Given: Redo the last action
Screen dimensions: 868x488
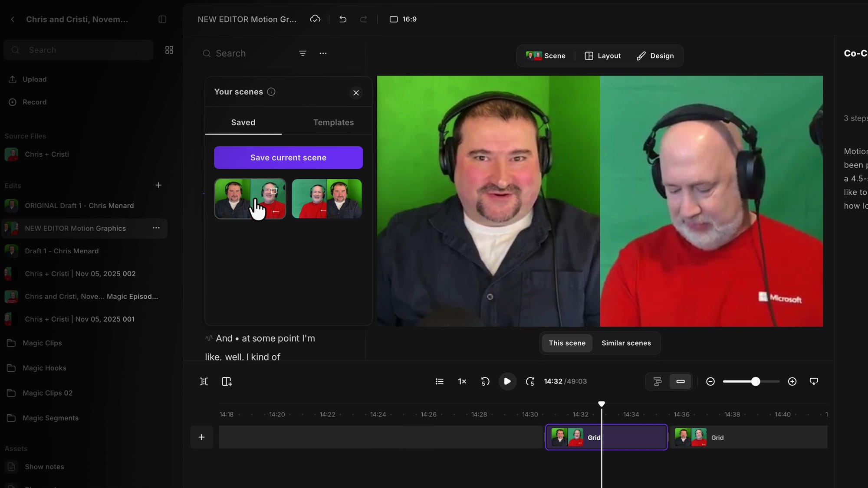Looking at the screenshot, I should point(364,19).
